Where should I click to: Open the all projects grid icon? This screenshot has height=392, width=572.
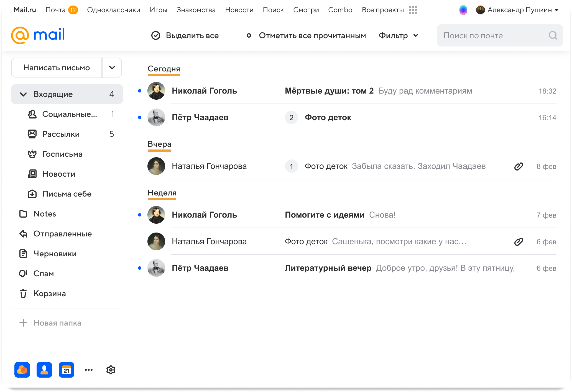(413, 10)
